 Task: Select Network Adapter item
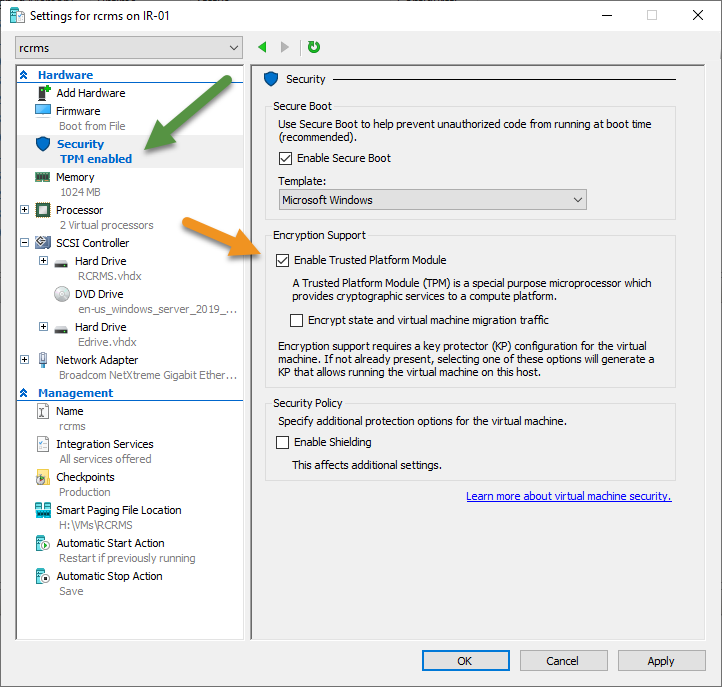97,360
